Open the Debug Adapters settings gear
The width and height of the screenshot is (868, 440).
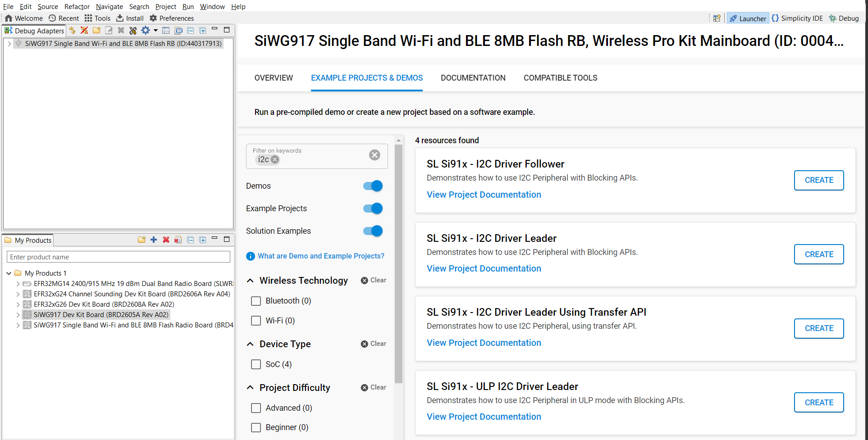pos(145,30)
